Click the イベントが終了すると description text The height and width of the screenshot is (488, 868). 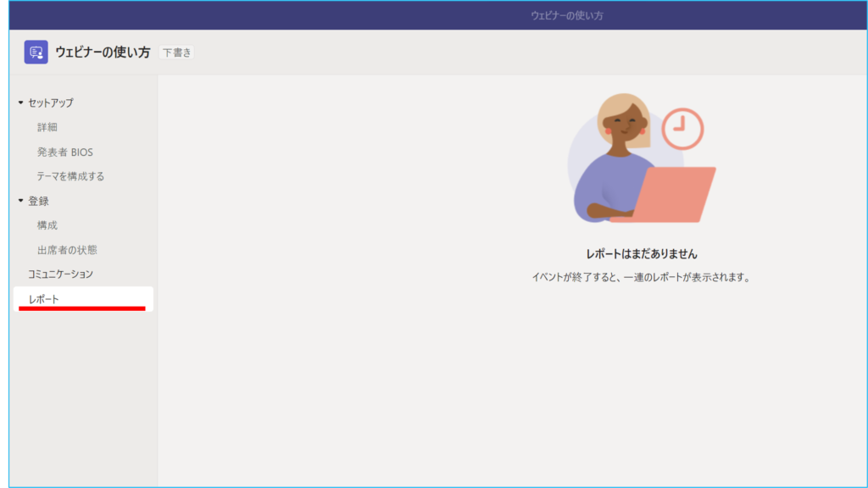(x=641, y=277)
